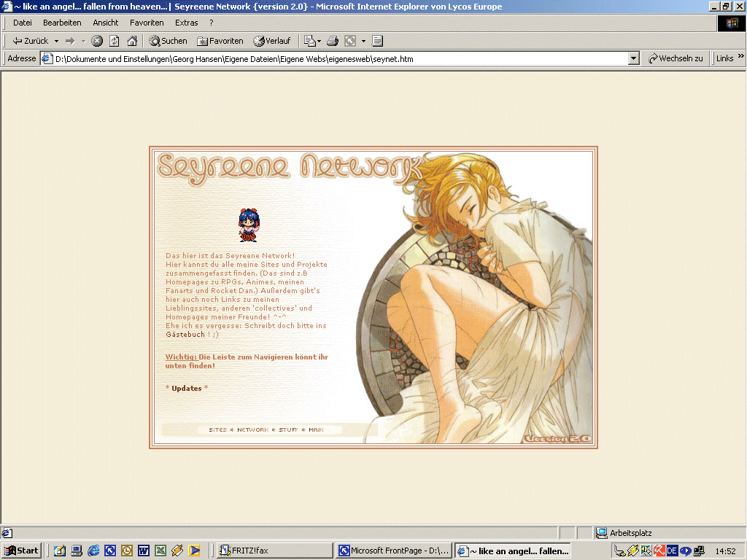The width and height of the screenshot is (747, 560).
Task: Switch to FRITZ!fax taskbar window
Action: tap(275, 551)
